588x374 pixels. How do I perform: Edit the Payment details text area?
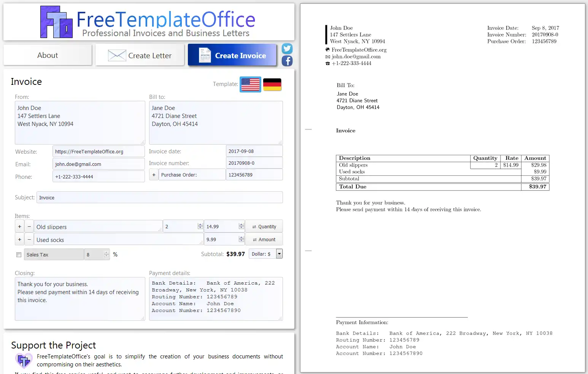click(x=216, y=299)
